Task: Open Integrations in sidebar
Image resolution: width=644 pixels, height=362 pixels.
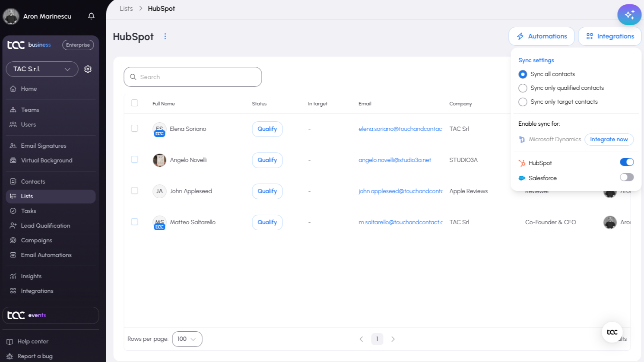Action: click(51, 291)
